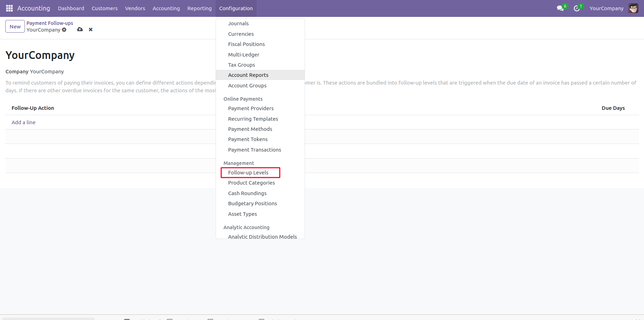Save record with the cloud upload icon

pyautogui.click(x=80, y=29)
